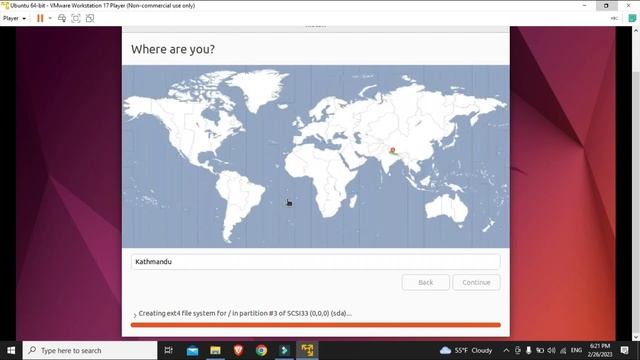Switch to Unity mode
The width and height of the screenshot is (640, 360).
[x=90, y=18]
